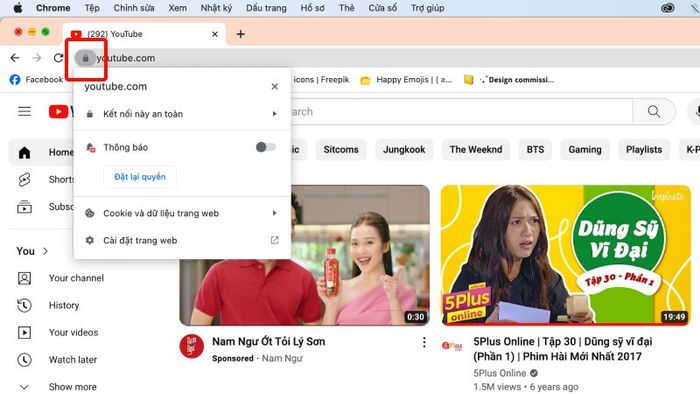Open the Facebook bookmark
This screenshot has height=394, width=700.
36,79
